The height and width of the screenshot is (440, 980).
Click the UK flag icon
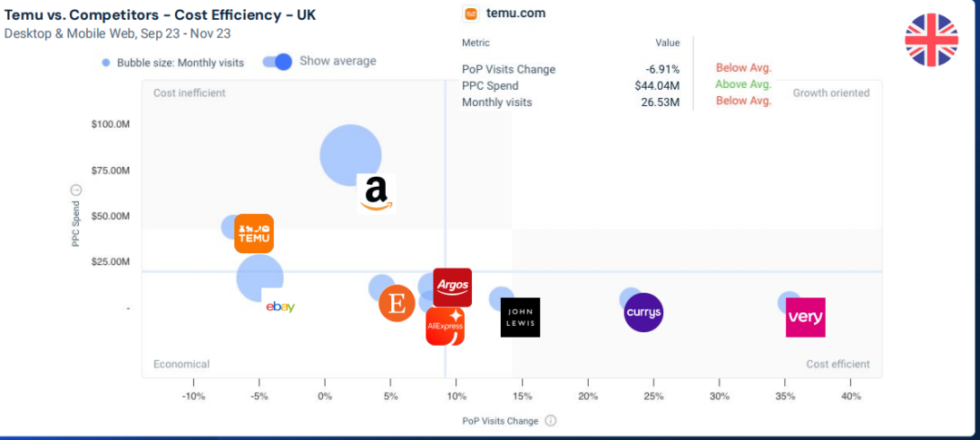(x=931, y=40)
